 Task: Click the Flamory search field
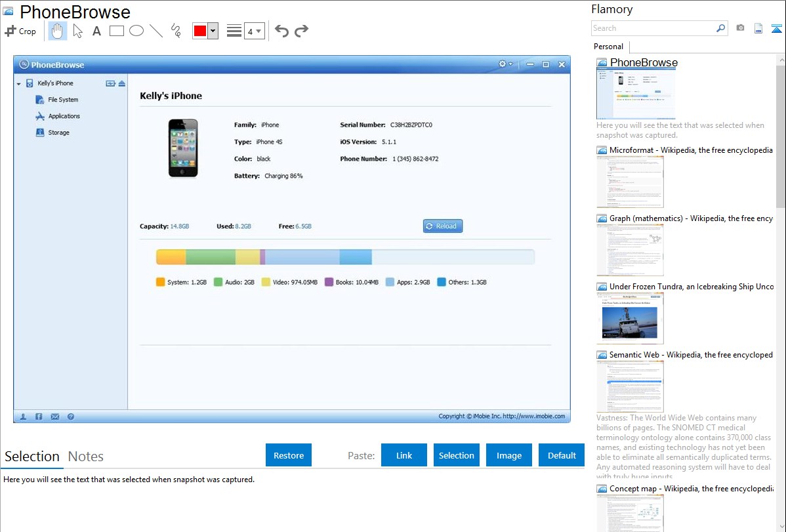[653, 28]
